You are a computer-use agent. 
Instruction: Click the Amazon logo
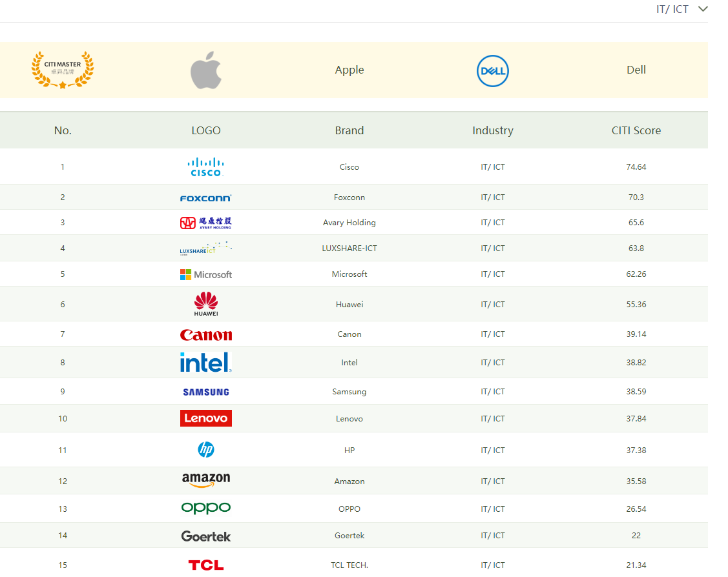pyautogui.click(x=206, y=480)
